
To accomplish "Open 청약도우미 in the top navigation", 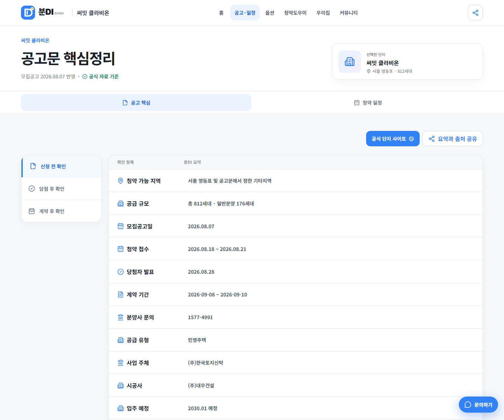I will pyautogui.click(x=295, y=13).
